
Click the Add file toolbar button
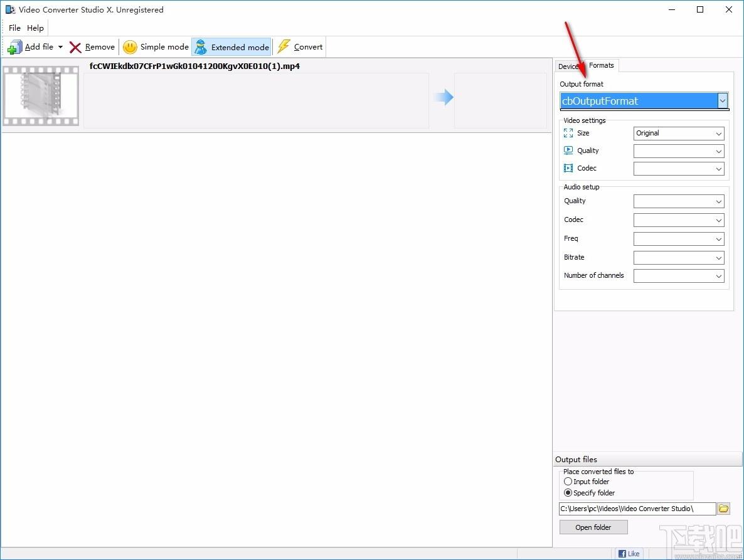(31, 47)
